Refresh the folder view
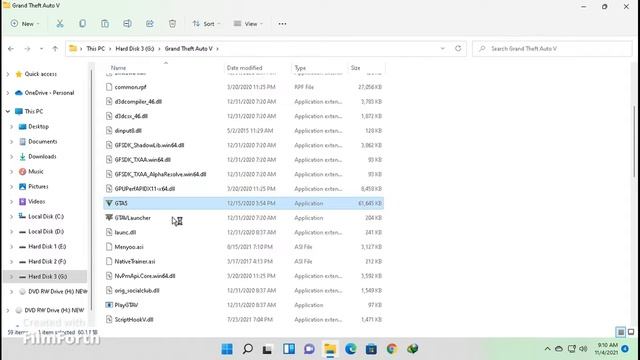The height and width of the screenshot is (360, 640). pyautogui.click(x=458, y=48)
